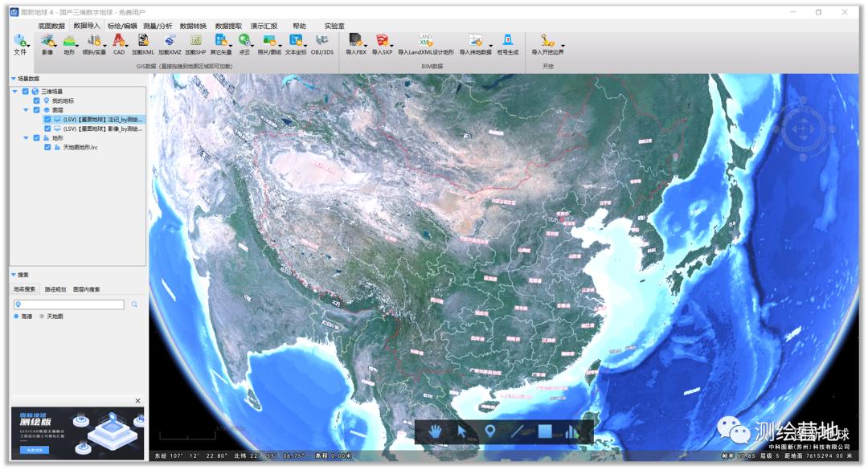Click the 桩号生成 icon
The image size is (868, 470).
[x=507, y=43]
